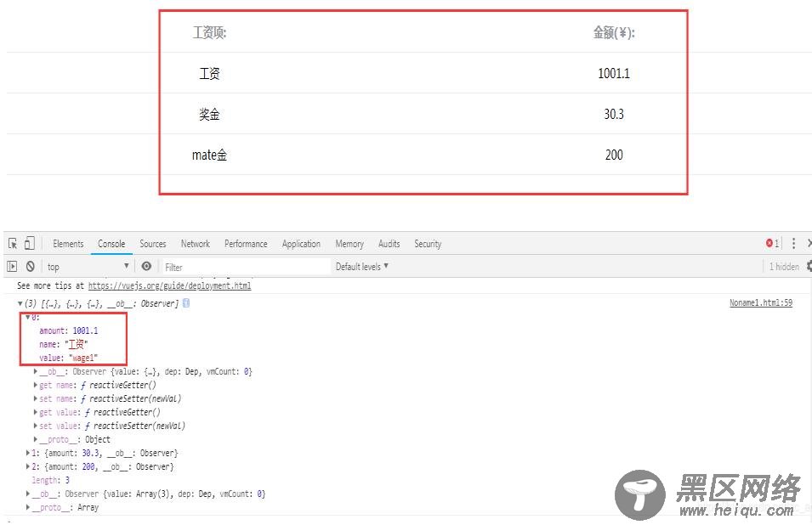This screenshot has height=525, width=812.
Task: Click the red error count indicator
Action: click(772, 243)
